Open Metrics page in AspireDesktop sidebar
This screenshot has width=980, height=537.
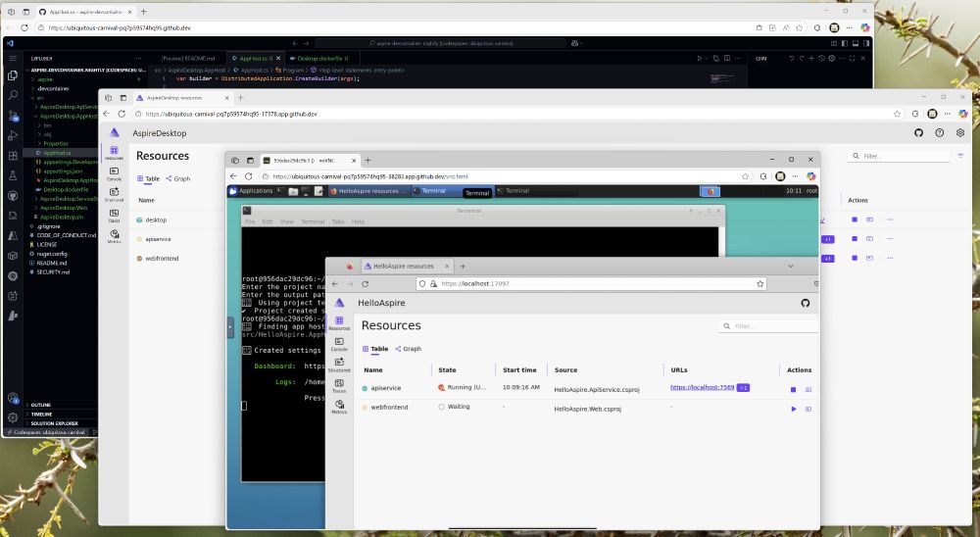coord(114,236)
